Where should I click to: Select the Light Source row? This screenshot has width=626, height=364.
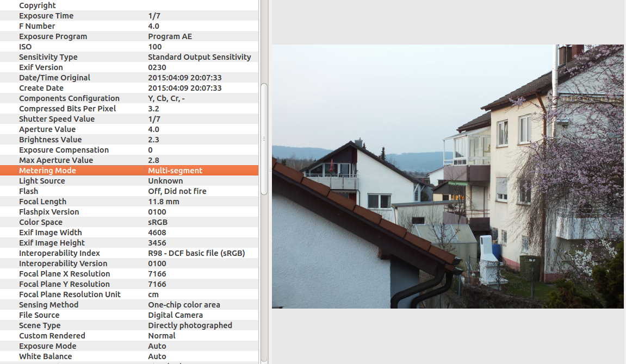coord(129,181)
